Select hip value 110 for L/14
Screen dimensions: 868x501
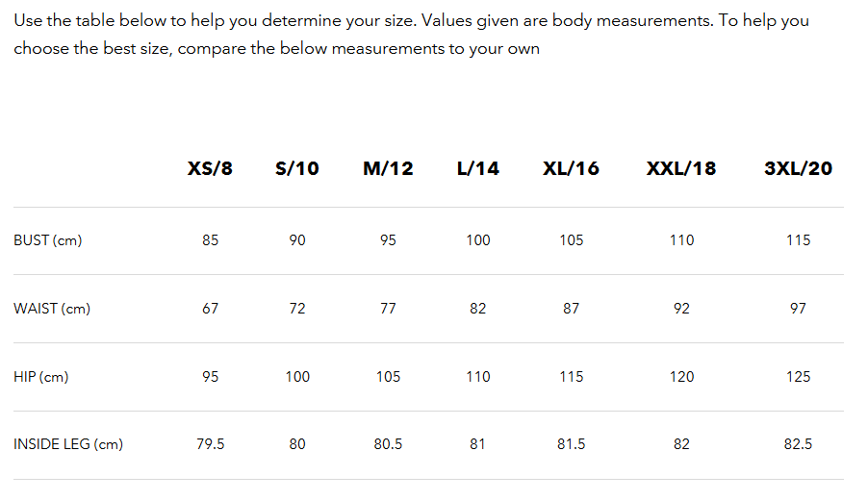pos(478,377)
